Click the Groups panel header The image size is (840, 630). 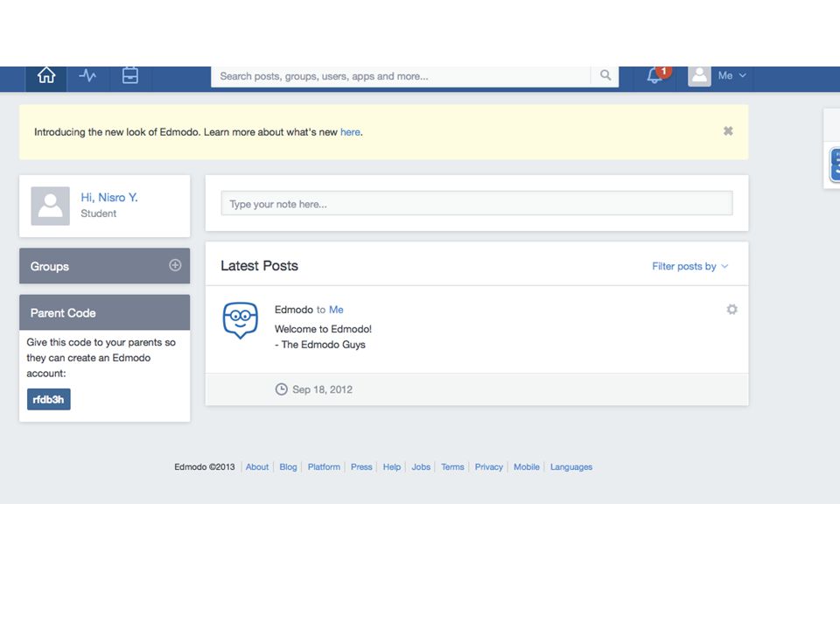[104, 266]
